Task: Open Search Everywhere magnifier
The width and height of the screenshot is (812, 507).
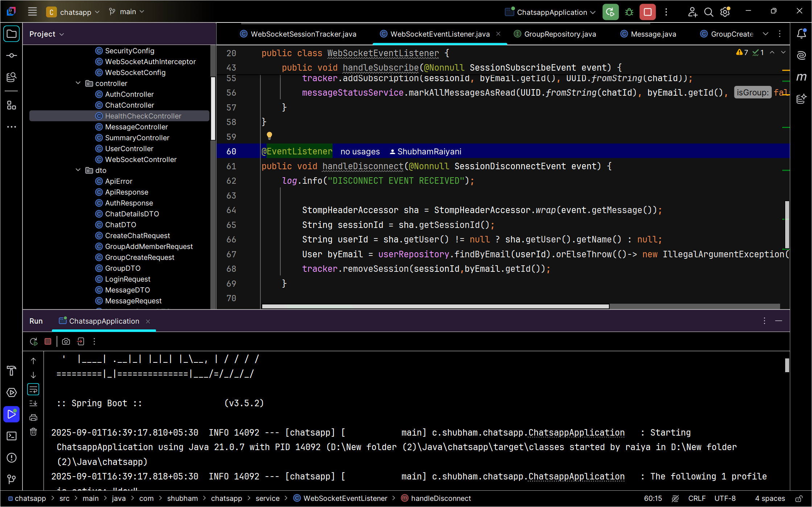Action: (x=709, y=12)
